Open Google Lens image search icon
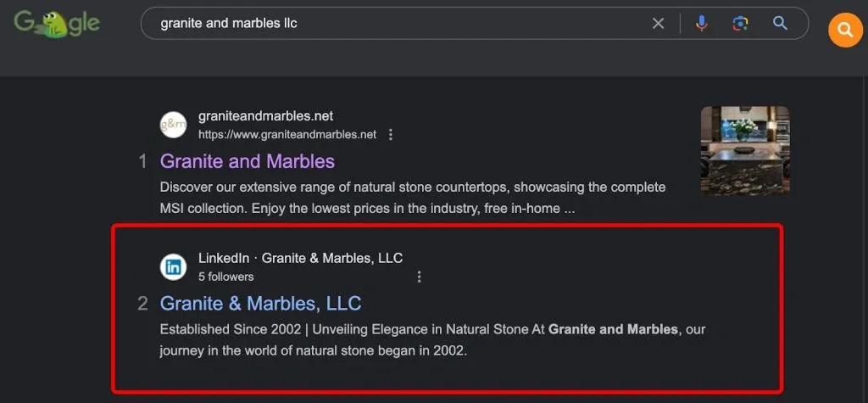The width and height of the screenshot is (868, 403). click(740, 23)
